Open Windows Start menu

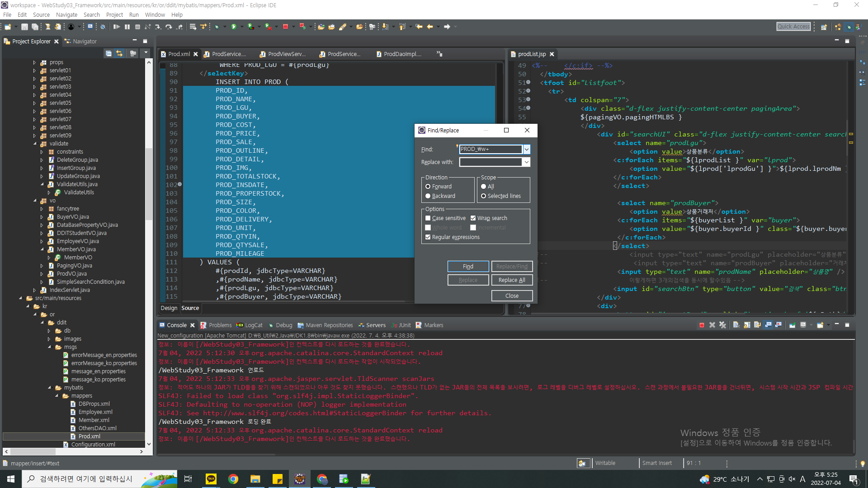[x=11, y=479]
